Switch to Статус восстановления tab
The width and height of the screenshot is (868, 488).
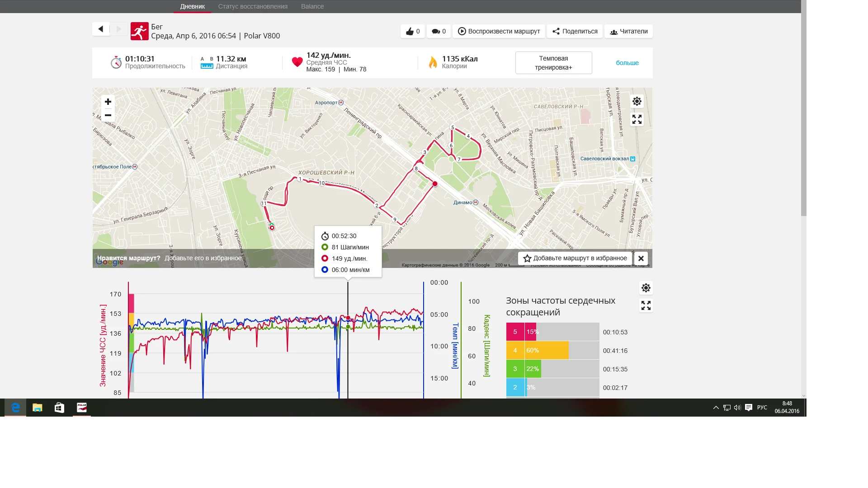tap(253, 6)
